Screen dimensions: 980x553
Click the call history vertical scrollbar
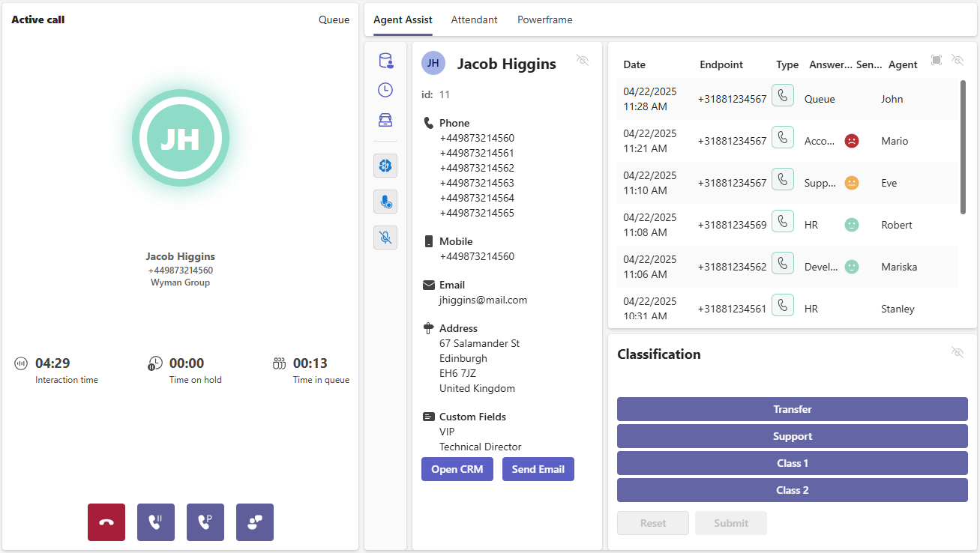[x=963, y=147]
